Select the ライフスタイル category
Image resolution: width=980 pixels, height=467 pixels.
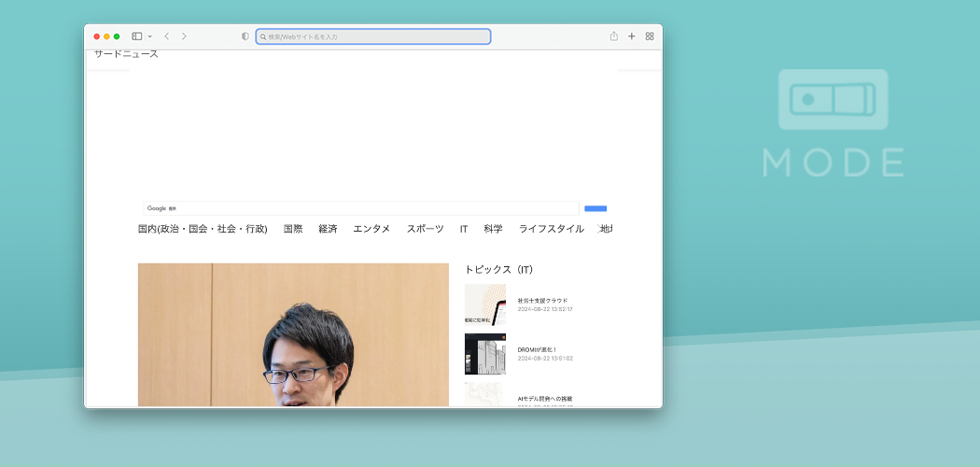(x=552, y=229)
